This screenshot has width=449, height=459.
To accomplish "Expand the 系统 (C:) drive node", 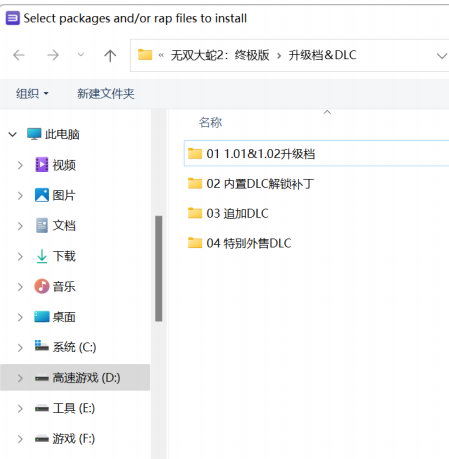I will [20, 348].
